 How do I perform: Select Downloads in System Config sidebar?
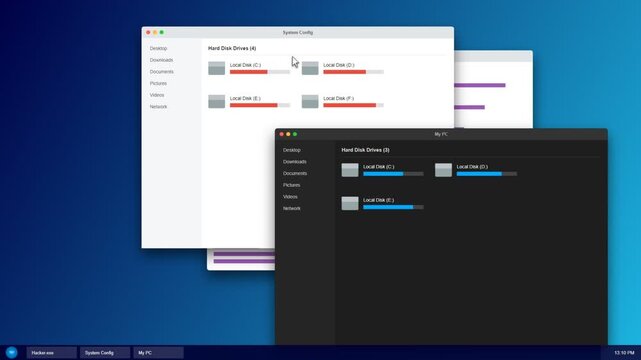pos(161,60)
